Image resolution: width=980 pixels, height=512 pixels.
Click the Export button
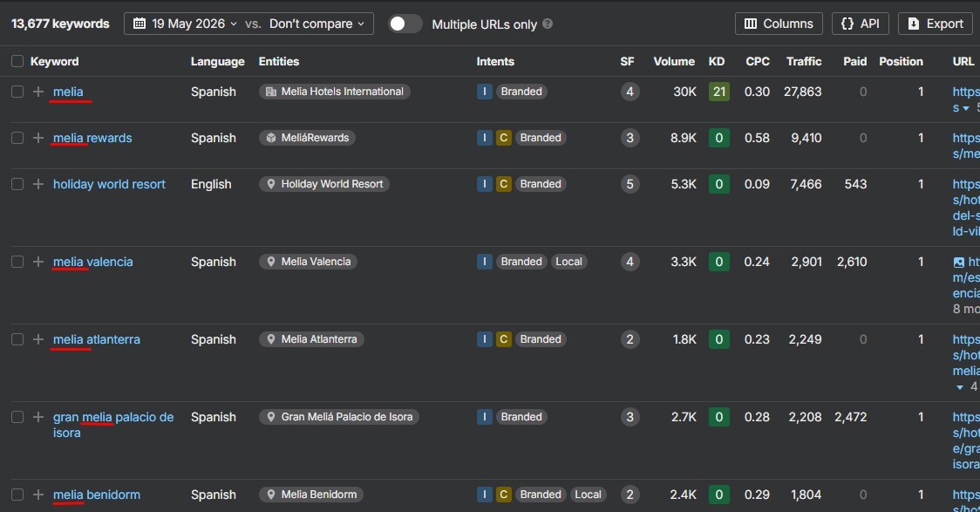pos(935,24)
